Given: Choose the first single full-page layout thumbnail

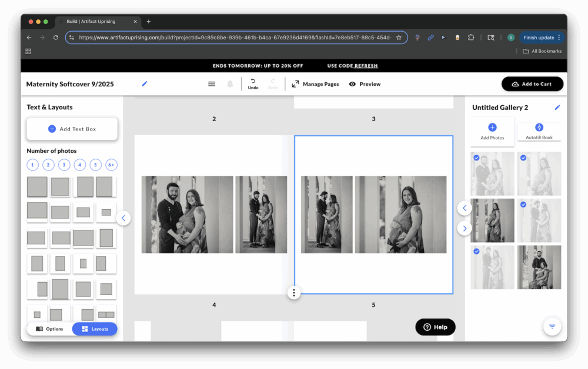Looking at the screenshot, I should coord(37,187).
